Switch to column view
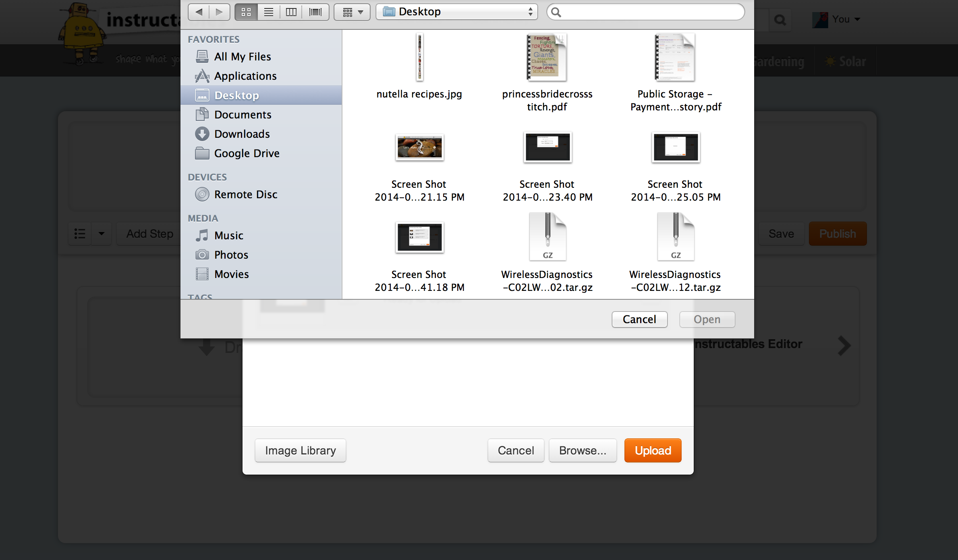 pos(291,12)
